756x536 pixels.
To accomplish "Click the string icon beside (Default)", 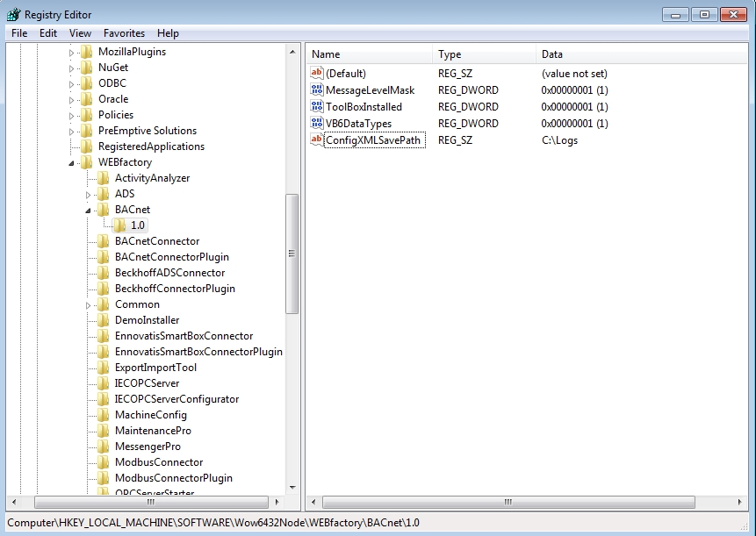I will (317, 74).
